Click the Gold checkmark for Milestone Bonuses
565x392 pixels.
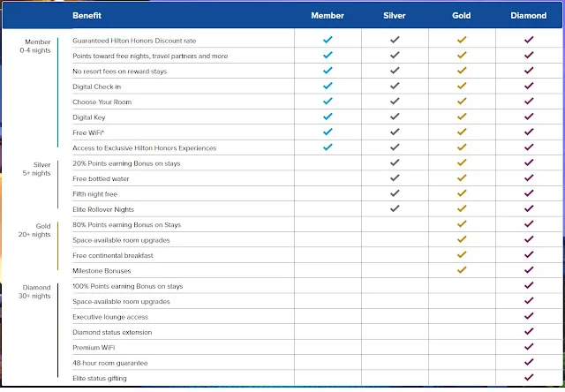(x=462, y=270)
